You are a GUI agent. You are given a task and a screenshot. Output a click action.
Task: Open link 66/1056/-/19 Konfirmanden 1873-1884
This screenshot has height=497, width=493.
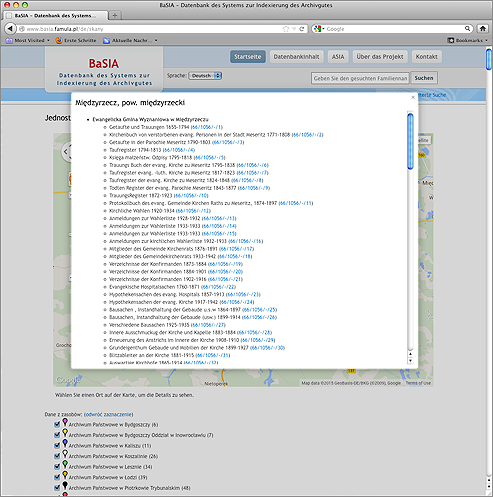tap(225, 264)
